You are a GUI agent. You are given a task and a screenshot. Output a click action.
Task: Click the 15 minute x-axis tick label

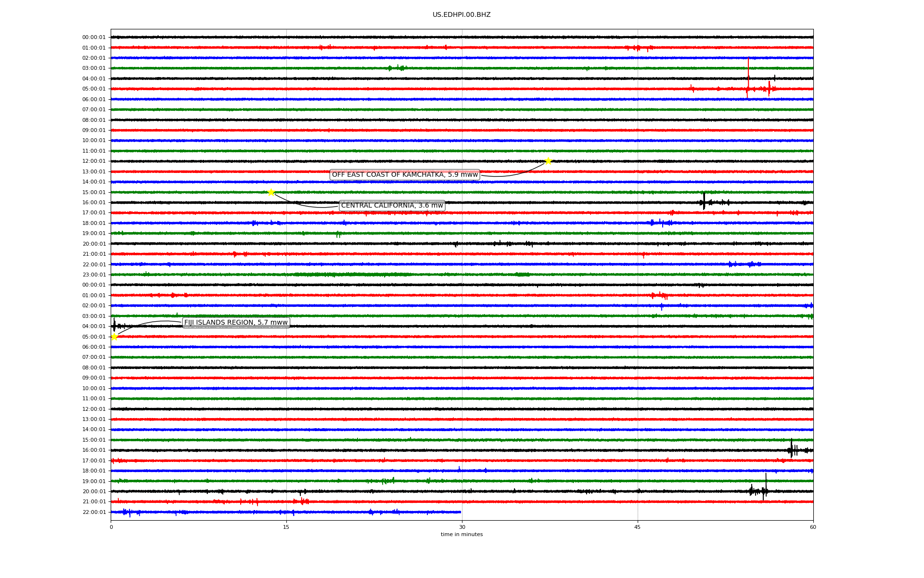point(286,527)
